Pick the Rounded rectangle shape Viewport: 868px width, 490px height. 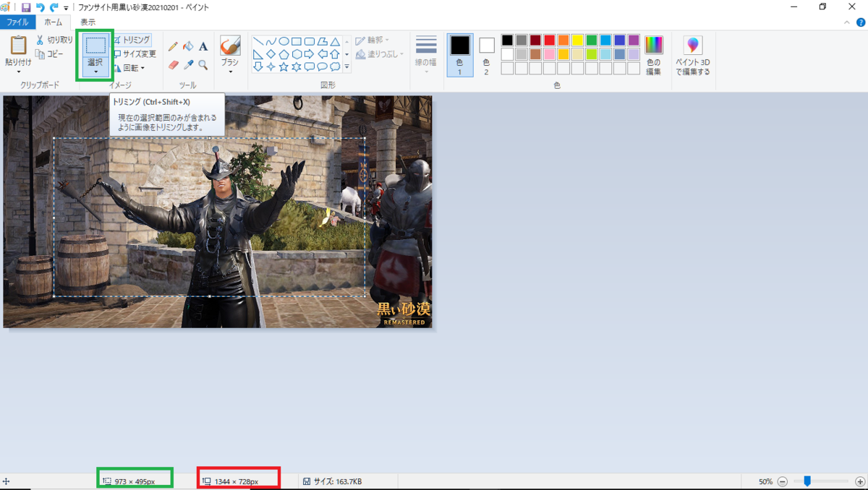click(310, 41)
